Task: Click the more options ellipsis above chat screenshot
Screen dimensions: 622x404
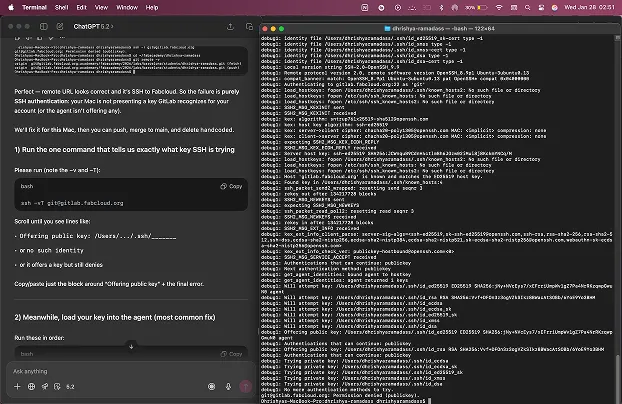Action: pos(62,38)
